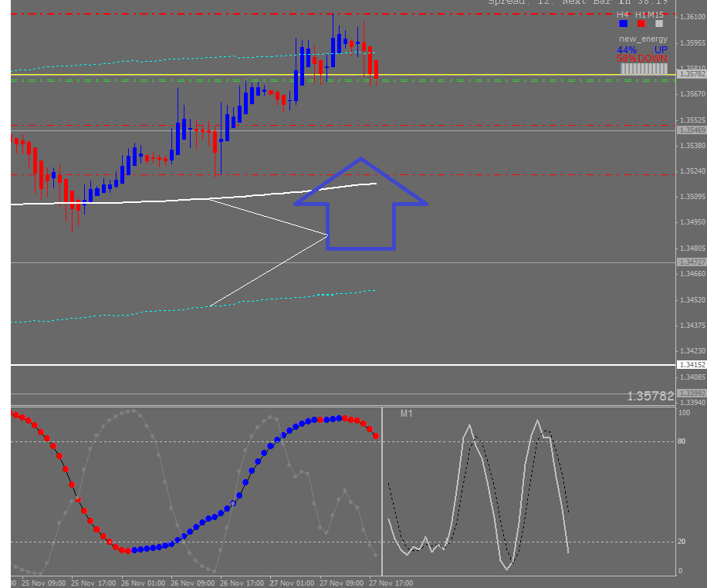Click the 1.35525 price scale label
This screenshot has height=588, width=707.
coord(692,120)
